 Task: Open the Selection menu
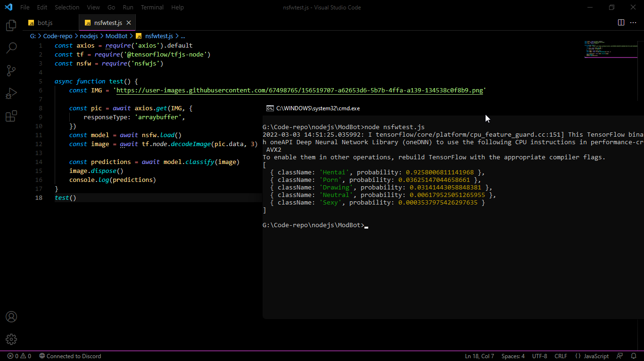(x=67, y=8)
